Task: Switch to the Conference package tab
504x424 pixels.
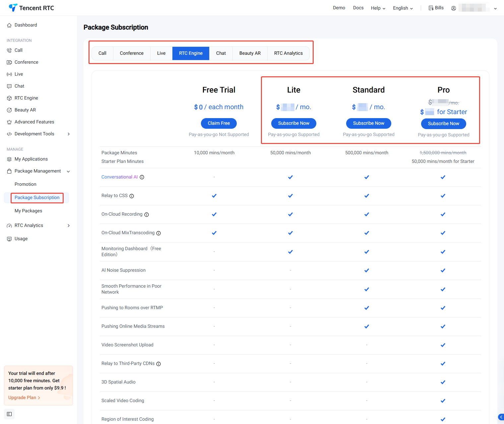Action: [x=132, y=53]
